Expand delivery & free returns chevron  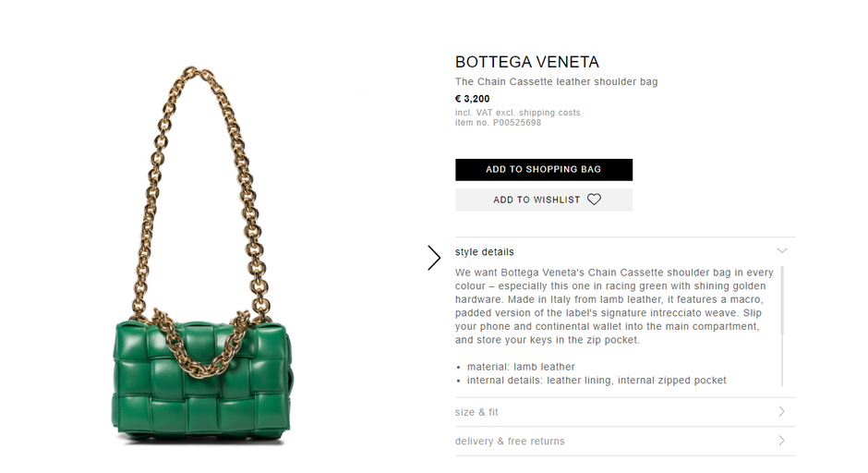(781, 441)
